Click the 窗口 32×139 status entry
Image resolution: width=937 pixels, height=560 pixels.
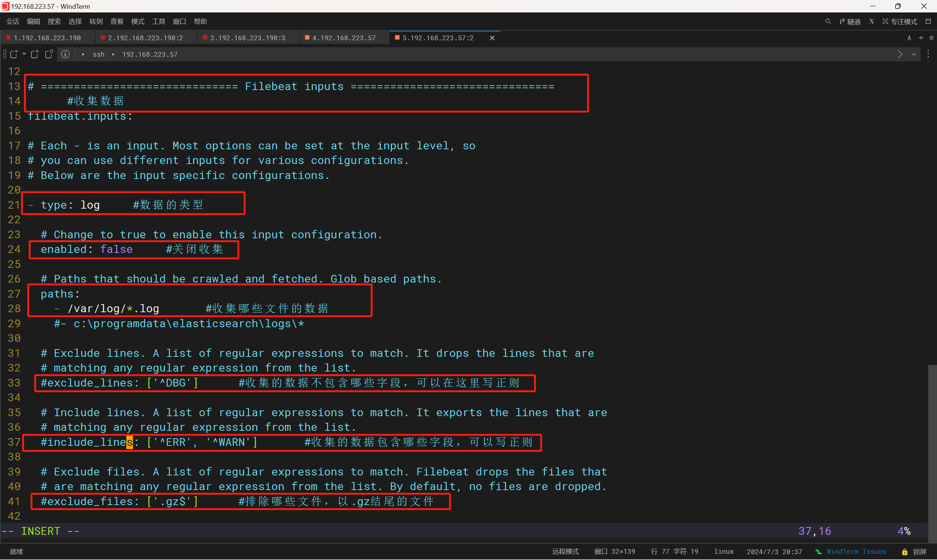point(615,551)
